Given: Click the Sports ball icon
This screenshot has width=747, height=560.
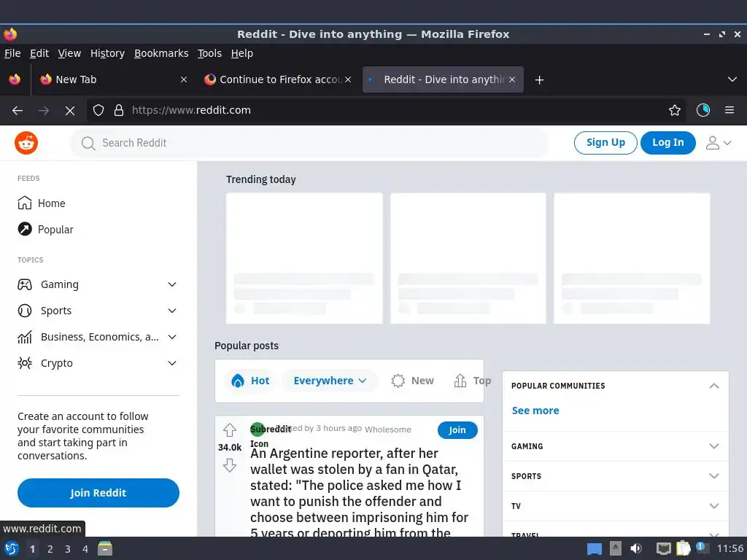Looking at the screenshot, I should pyautogui.click(x=25, y=311).
